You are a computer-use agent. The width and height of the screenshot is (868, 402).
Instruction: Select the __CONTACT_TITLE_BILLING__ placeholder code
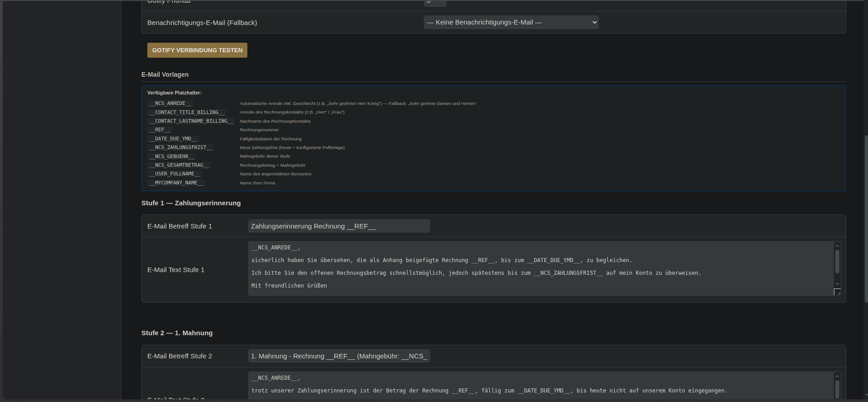[x=187, y=112]
